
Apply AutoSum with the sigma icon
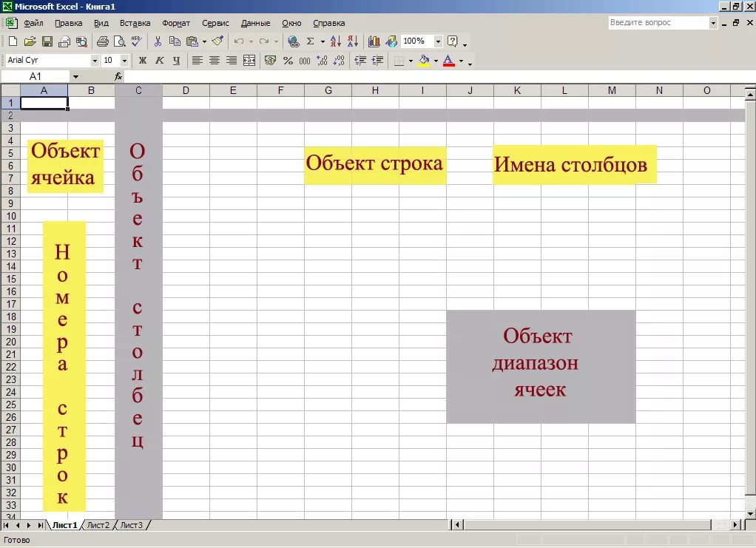[311, 41]
